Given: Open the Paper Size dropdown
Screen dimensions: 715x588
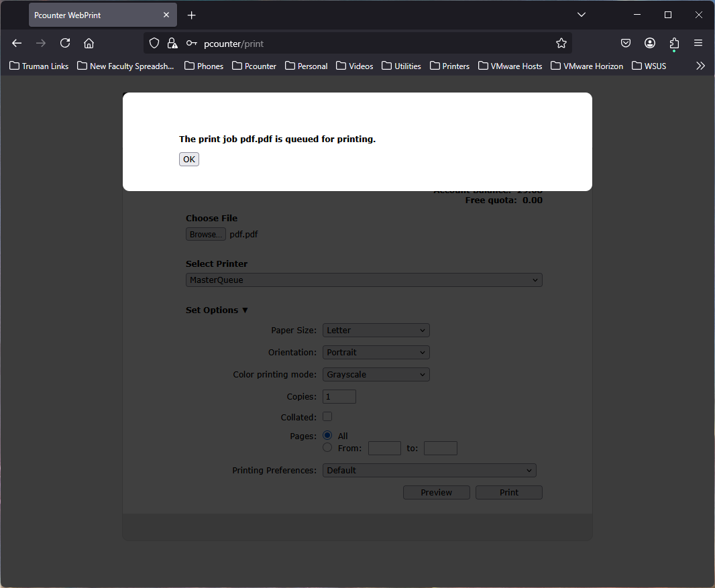Looking at the screenshot, I should 376,331.
